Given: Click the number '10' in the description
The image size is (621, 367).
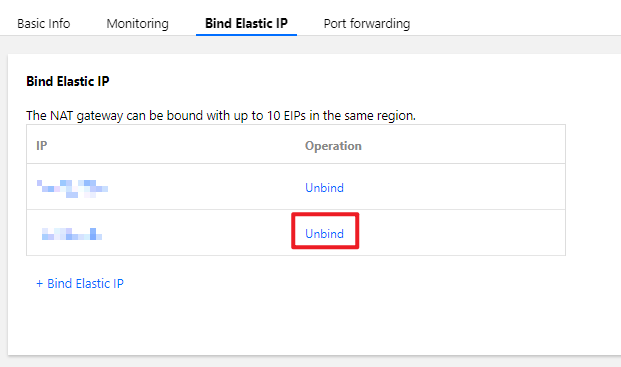Looking at the screenshot, I should tap(273, 116).
